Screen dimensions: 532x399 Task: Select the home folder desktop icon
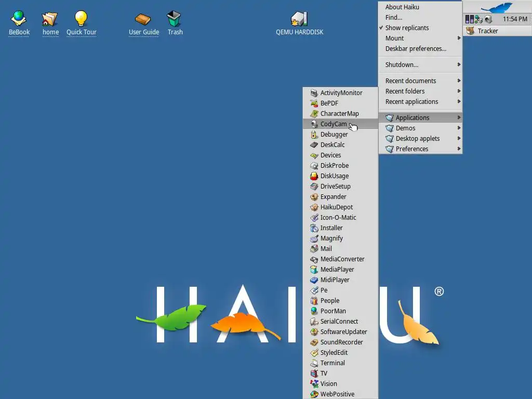click(50, 22)
